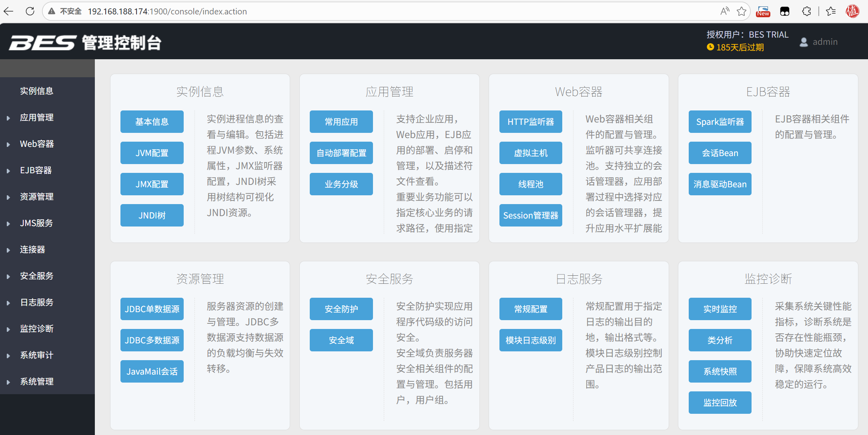Bookmark page with star icon
This screenshot has width=868, height=435.
(x=742, y=11)
